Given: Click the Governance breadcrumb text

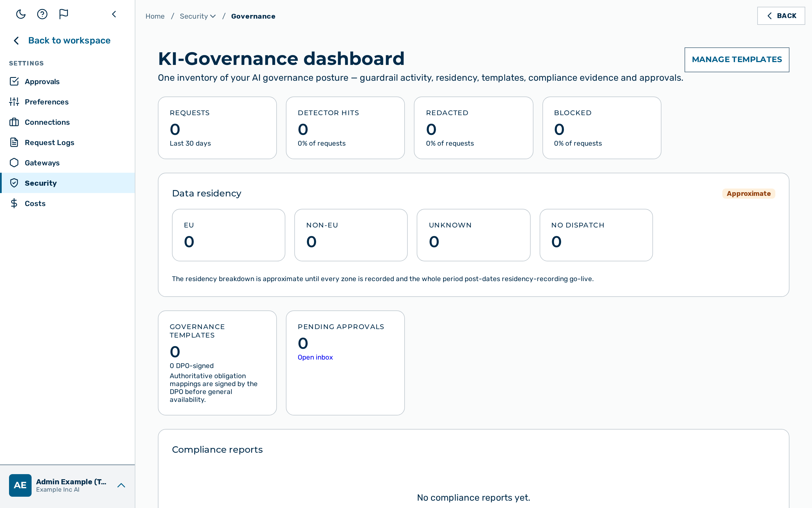Looking at the screenshot, I should point(253,16).
